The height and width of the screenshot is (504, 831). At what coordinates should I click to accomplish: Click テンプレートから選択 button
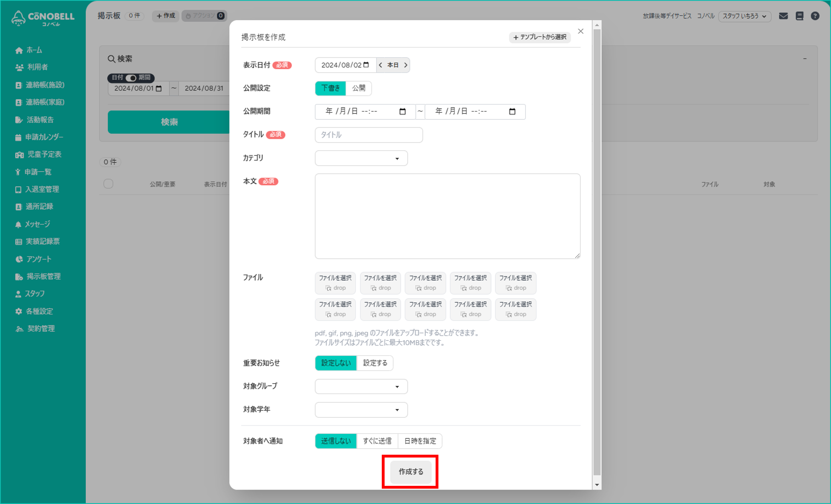click(540, 37)
